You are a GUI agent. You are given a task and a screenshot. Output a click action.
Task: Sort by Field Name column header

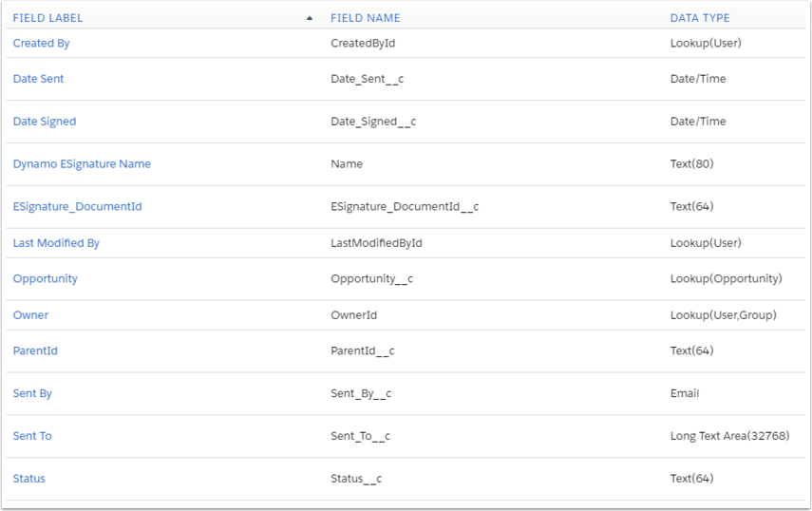[365, 18]
